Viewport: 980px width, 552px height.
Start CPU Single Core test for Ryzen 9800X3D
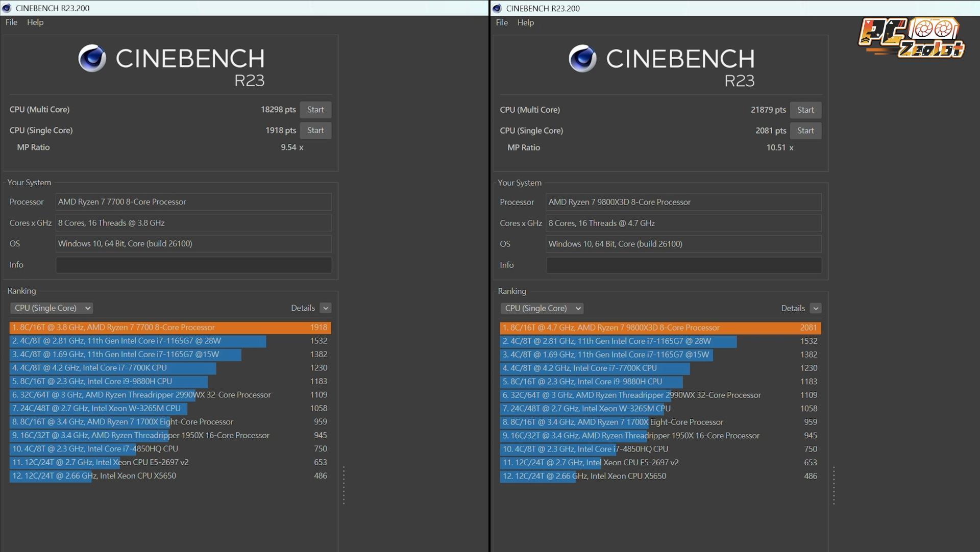(805, 131)
